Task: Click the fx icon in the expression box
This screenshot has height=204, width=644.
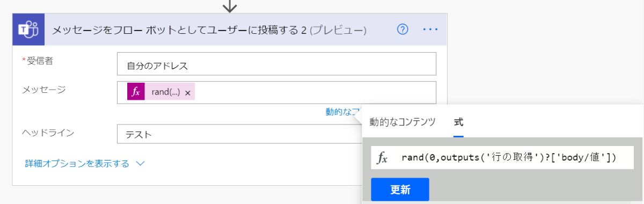Action: pos(382,158)
